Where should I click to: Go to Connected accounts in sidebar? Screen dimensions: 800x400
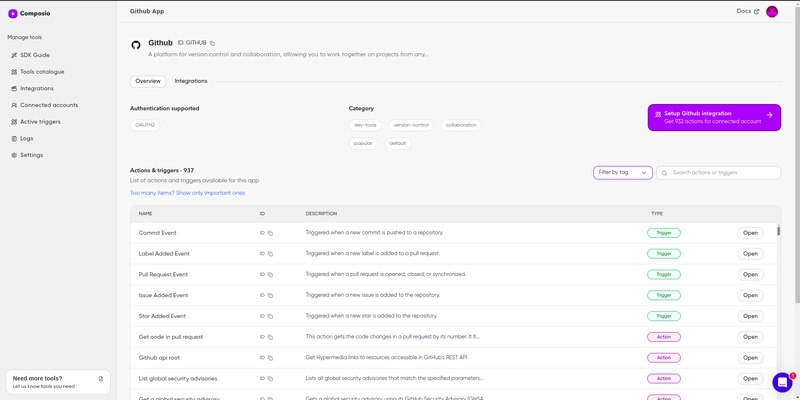pos(49,105)
